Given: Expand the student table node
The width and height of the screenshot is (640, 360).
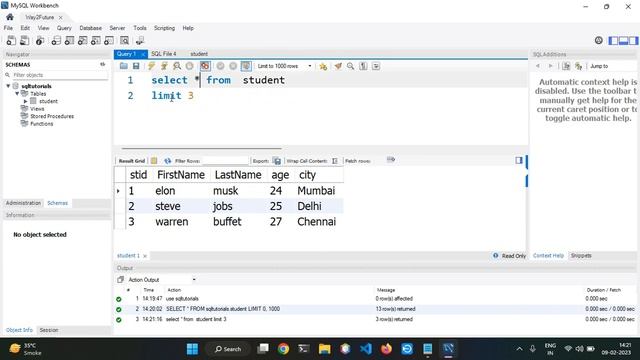Looking at the screenshot, I should 26,101.
